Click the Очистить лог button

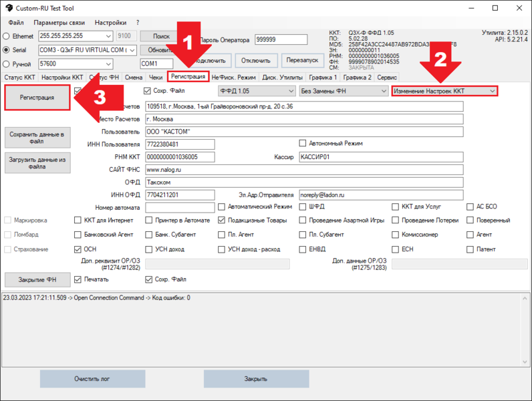coord(91,379)
